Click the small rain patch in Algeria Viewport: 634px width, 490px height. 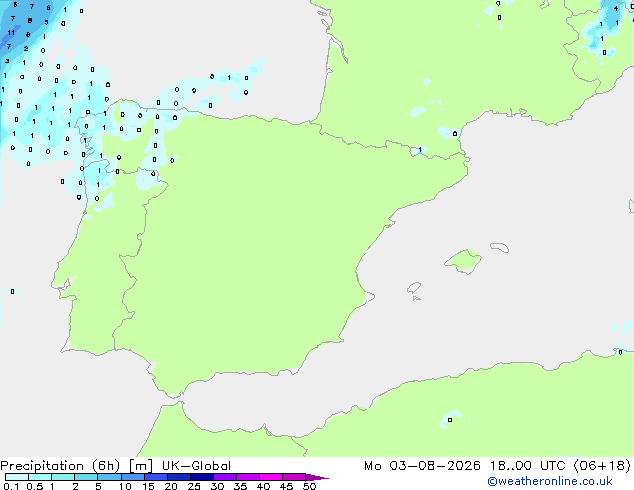point(450,419)
